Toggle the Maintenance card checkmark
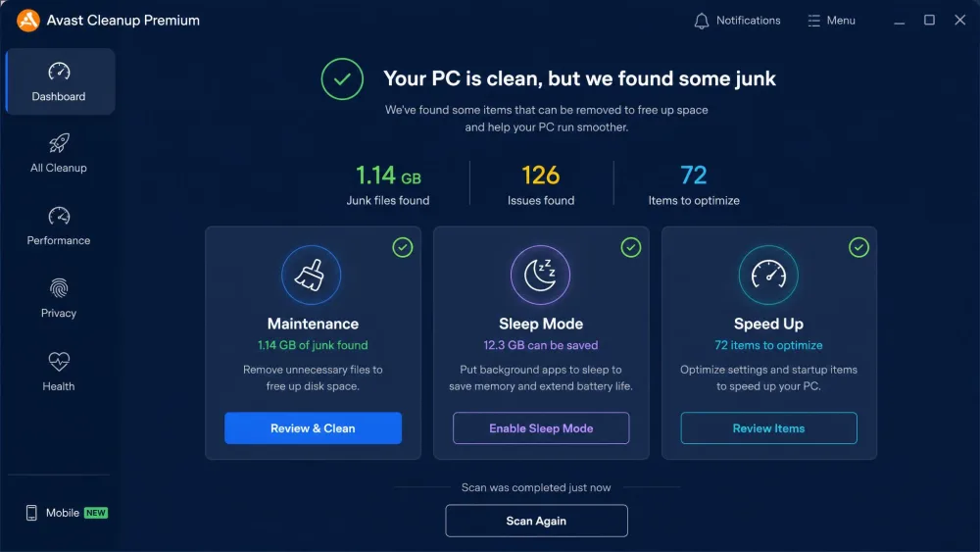980x552 pixels. point(403,247)
